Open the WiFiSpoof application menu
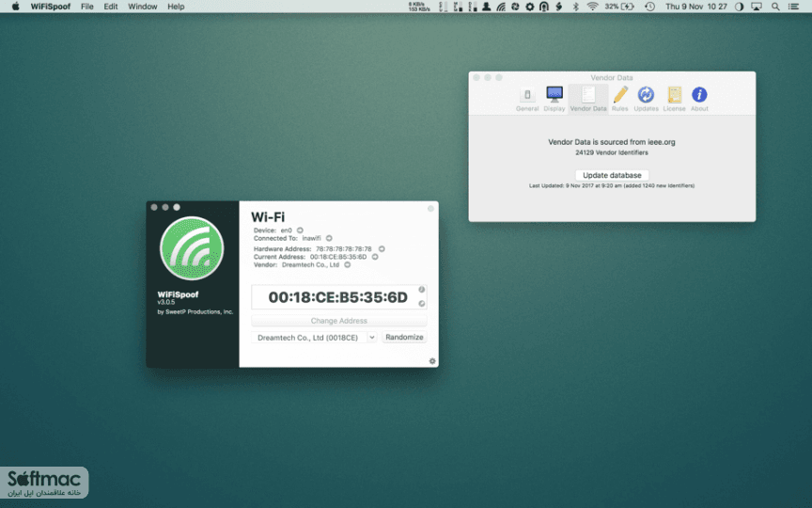 pyautogui.click(x=51, y=7)
